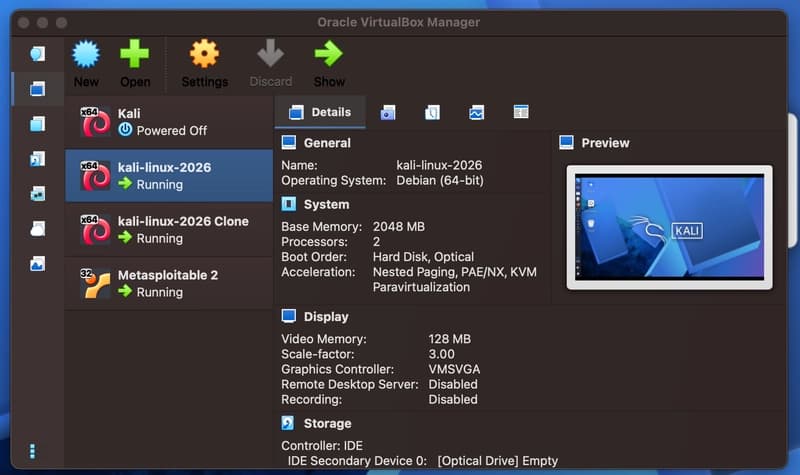Select the Details tab

click(x=320, y=112)
